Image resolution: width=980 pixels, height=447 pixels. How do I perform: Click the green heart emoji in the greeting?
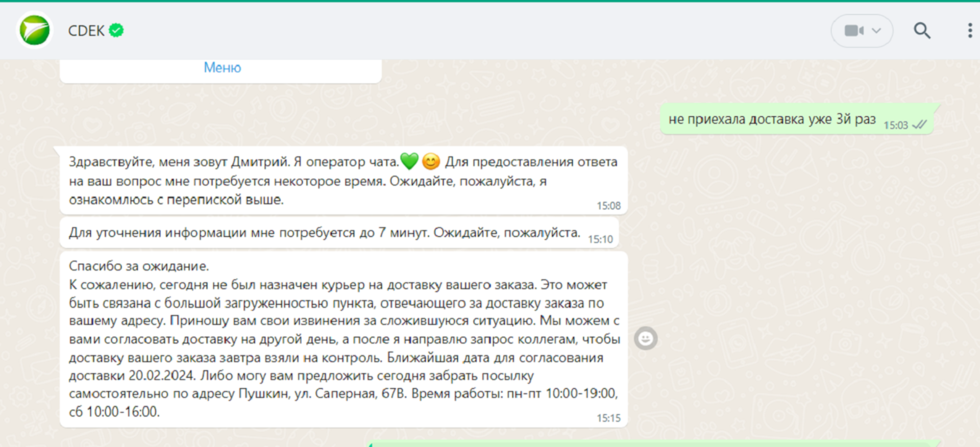pos(409,161)
